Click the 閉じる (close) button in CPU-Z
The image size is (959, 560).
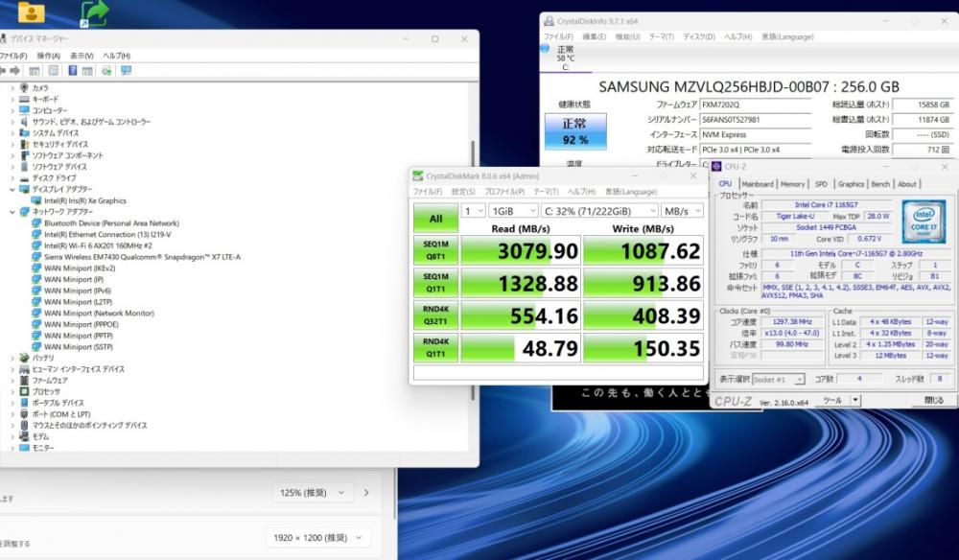pyautogui.click(x=933, y=401)
